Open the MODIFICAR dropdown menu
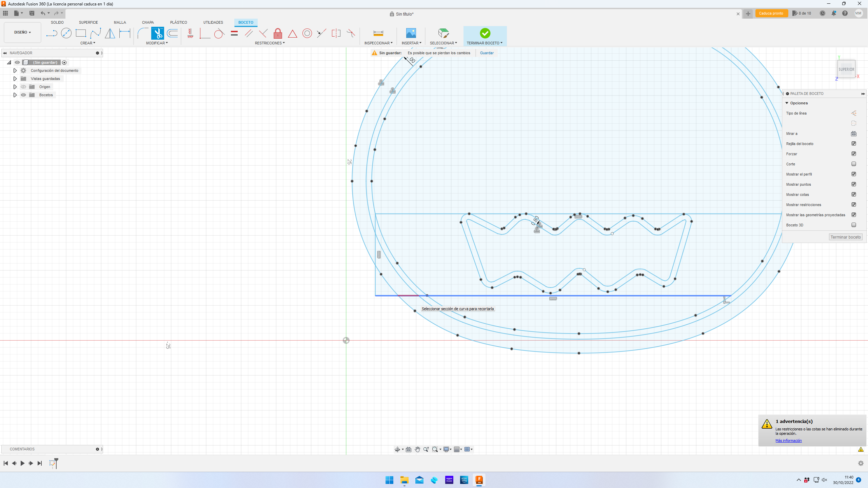868x488 pixels. (157, 43)
